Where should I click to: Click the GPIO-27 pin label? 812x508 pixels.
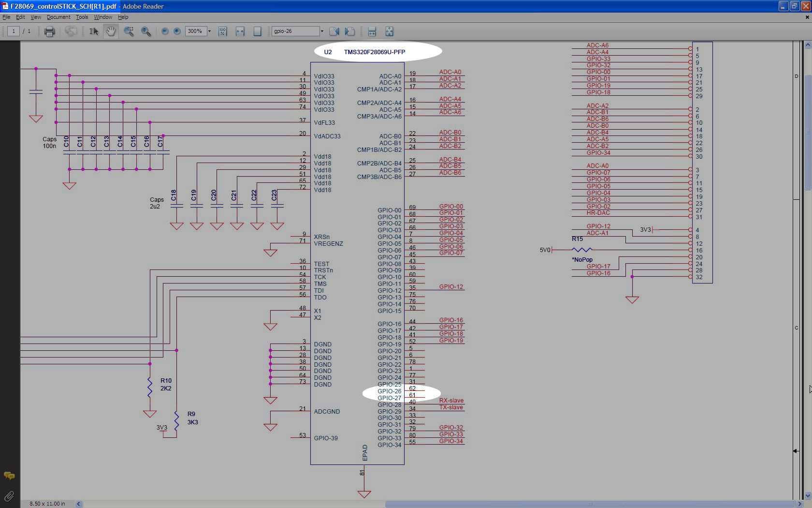[x=390, y=398]
